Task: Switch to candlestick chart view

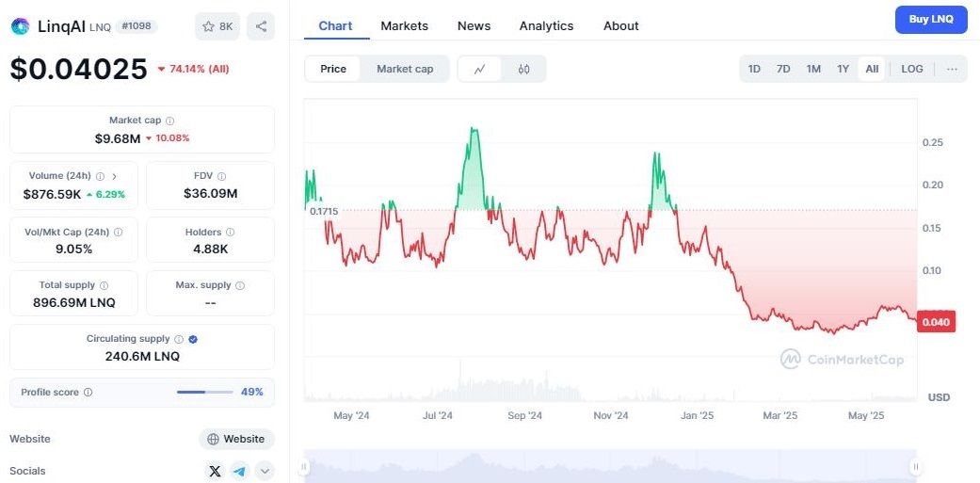Action: coord(523,69)
